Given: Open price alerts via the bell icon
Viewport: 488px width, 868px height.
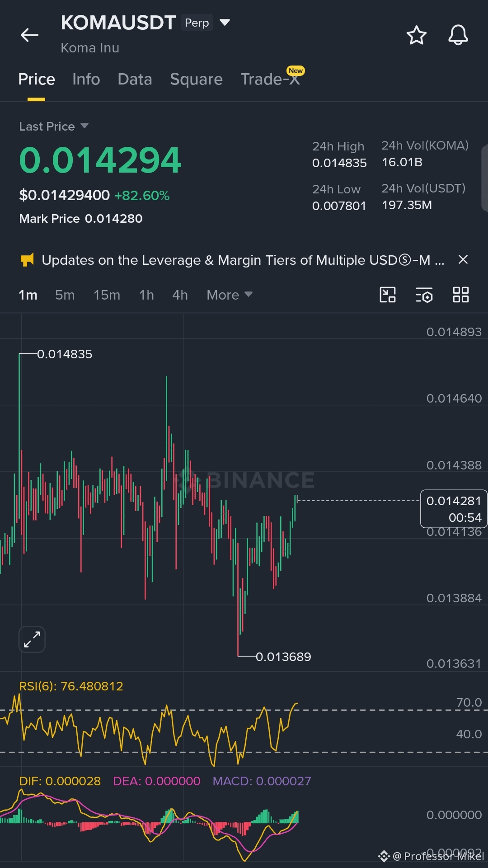Looking at the screenshot, I should click(458, 35).
